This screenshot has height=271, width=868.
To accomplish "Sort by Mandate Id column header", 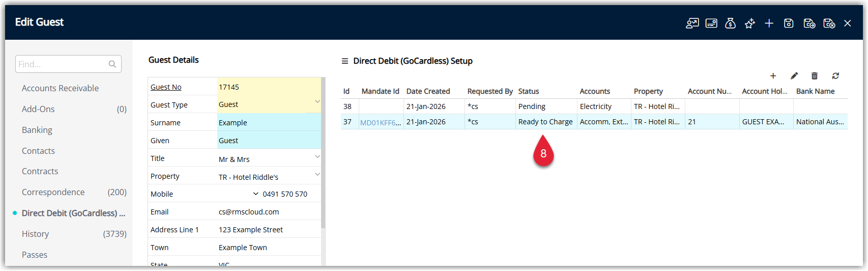I will click(x=380, y=91).
